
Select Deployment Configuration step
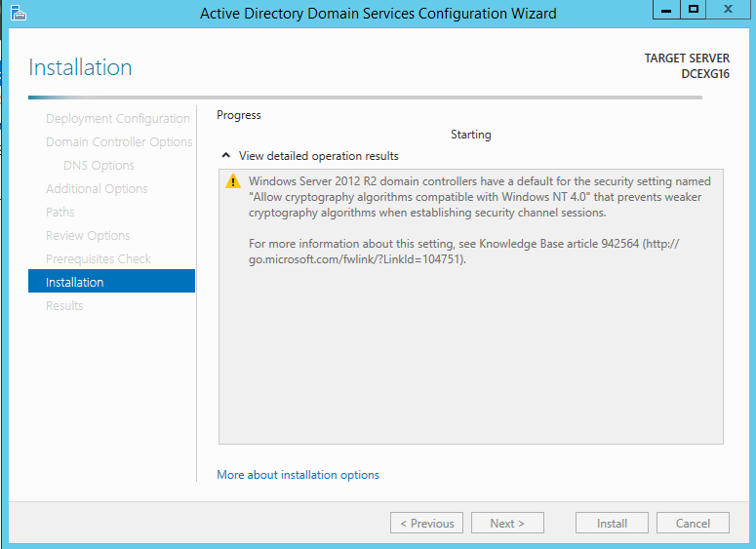click(118, 119)
